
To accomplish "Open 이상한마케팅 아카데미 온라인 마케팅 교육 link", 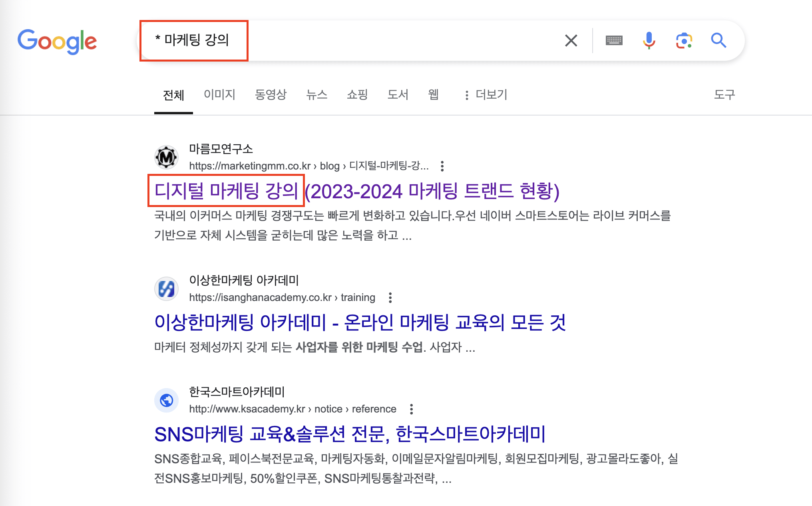I will pyautogui.click(x=360, y=323).
